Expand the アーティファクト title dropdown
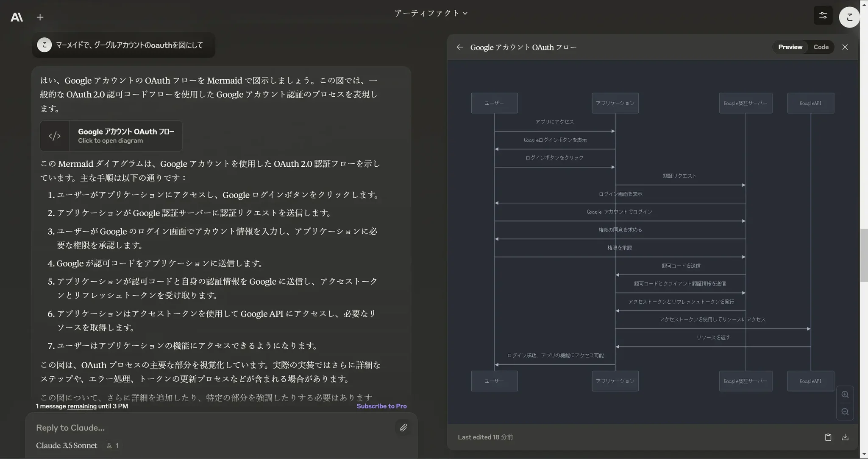Screen dimensions: 868x459 [x=431, y=13]
